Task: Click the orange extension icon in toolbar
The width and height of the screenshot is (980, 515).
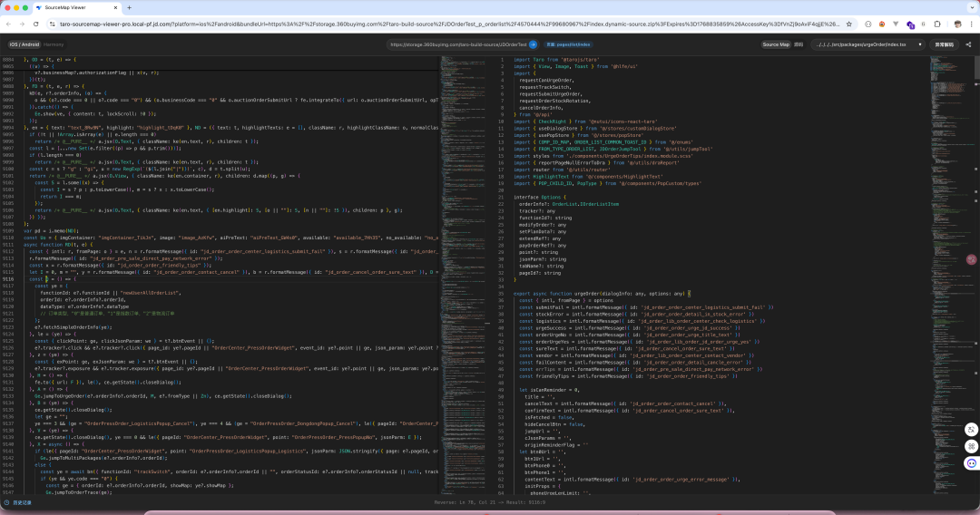Action: (x=882, y=24)
